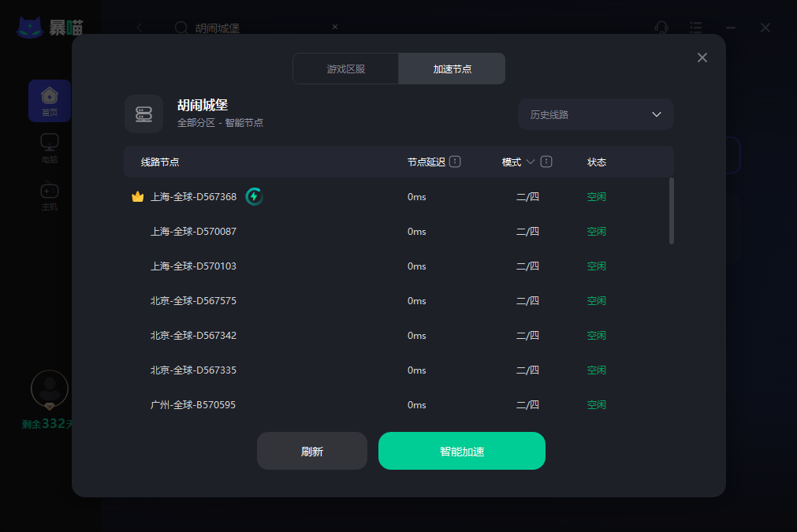Image resolution: width=797 pixels, height=532 pixels.
Task: Open the list menu icon in title bar
Action: point(695,28)
